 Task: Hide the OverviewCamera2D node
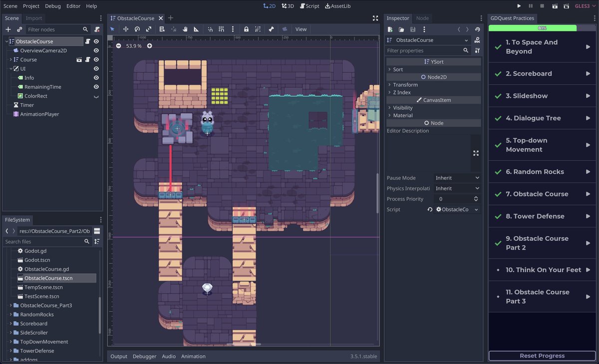[96, 50]
